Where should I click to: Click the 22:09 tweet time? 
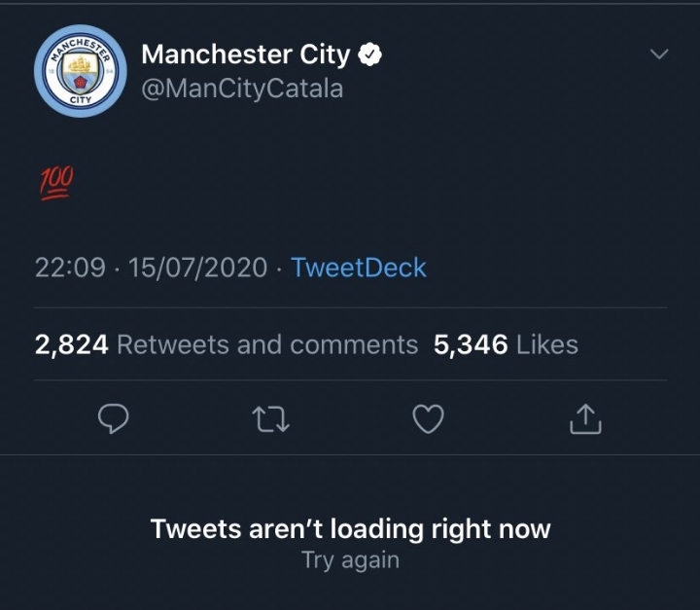pos(70,268)
